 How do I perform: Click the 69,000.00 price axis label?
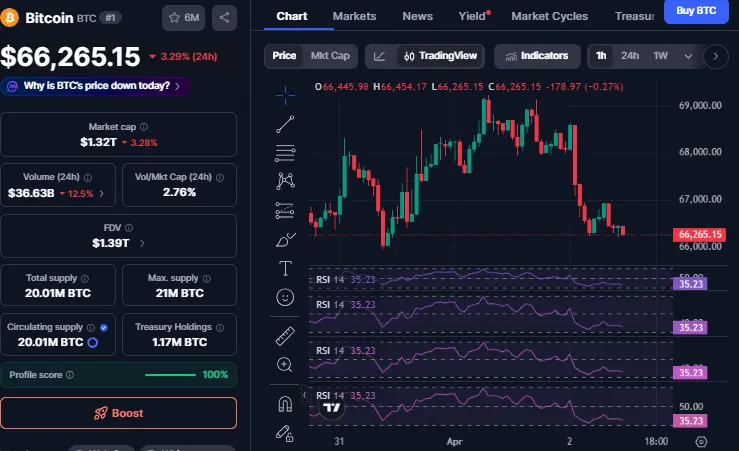[x=700, y=106]
